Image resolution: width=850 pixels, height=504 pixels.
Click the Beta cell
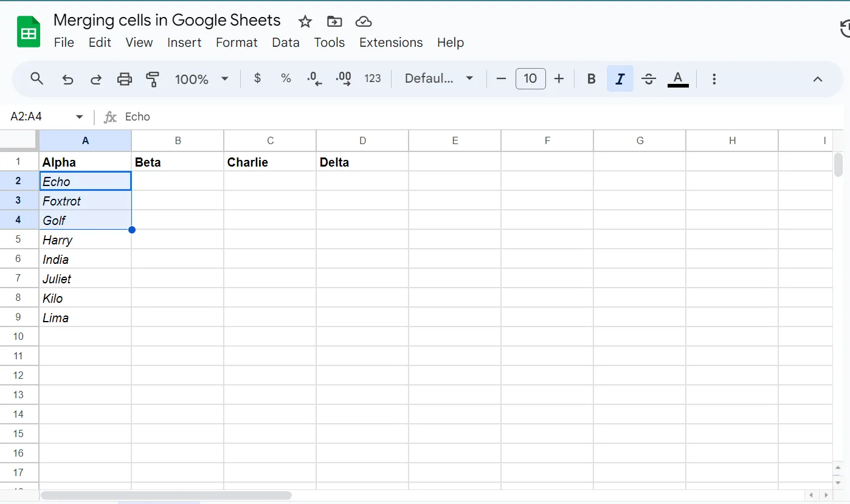click(x=178, y=162)
